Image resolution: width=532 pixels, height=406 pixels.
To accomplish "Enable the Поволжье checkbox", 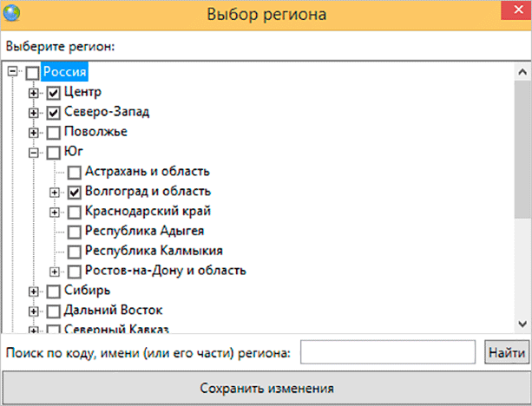I will pyautogui.click(x=54, y=133).
